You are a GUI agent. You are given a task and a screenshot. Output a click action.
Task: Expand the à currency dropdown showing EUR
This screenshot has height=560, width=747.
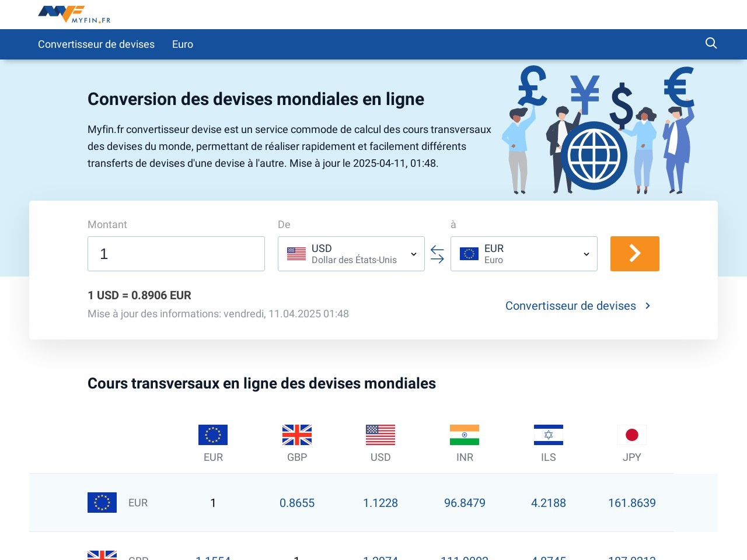point(524,254)
